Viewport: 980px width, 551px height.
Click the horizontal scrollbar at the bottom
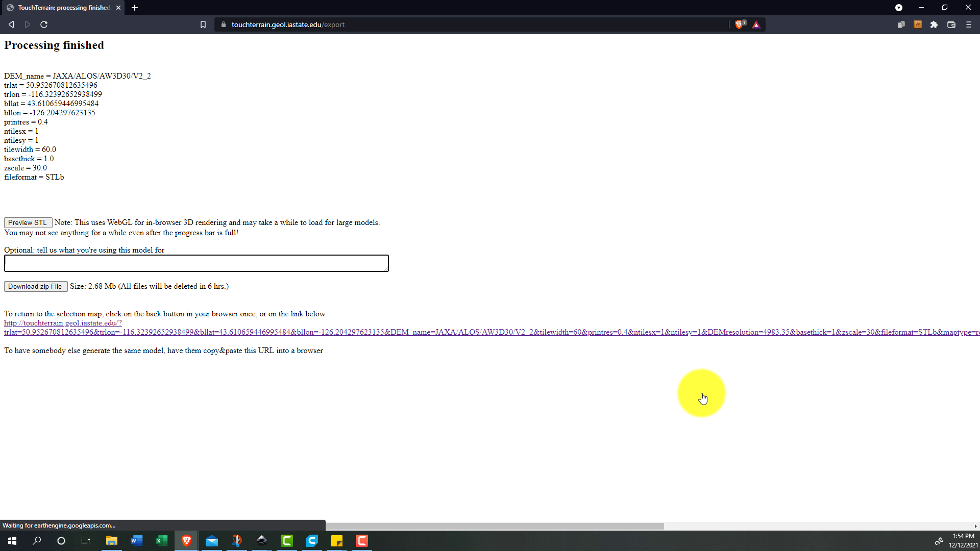tap(494, 526)
